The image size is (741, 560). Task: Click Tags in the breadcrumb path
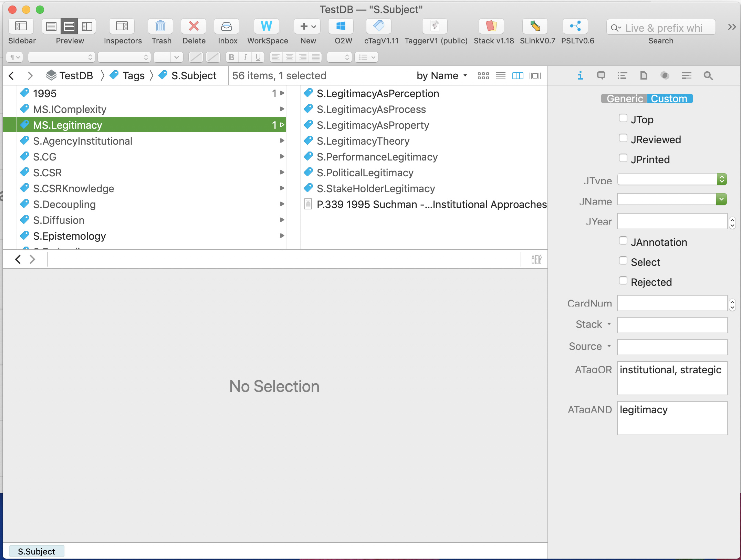point(133,76)
